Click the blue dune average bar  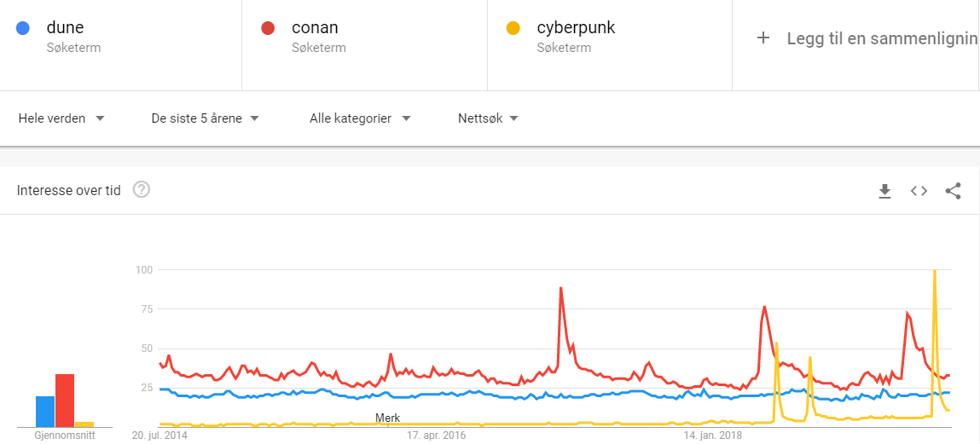pos(45,412)
